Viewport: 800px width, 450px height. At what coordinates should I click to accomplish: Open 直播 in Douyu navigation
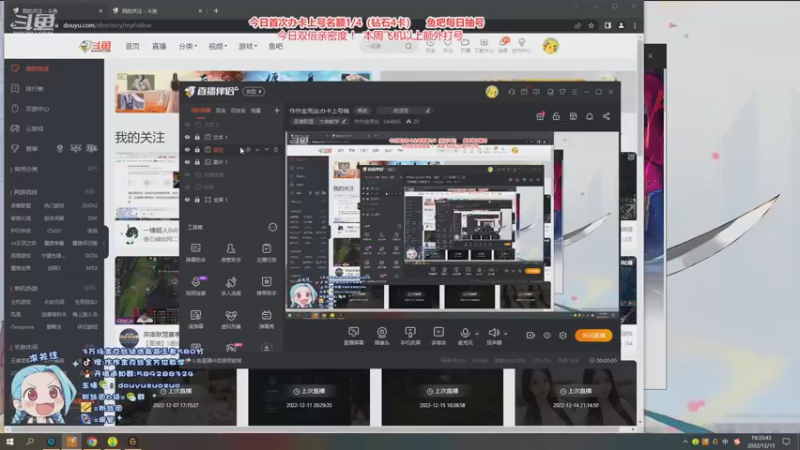pos(159,46)
